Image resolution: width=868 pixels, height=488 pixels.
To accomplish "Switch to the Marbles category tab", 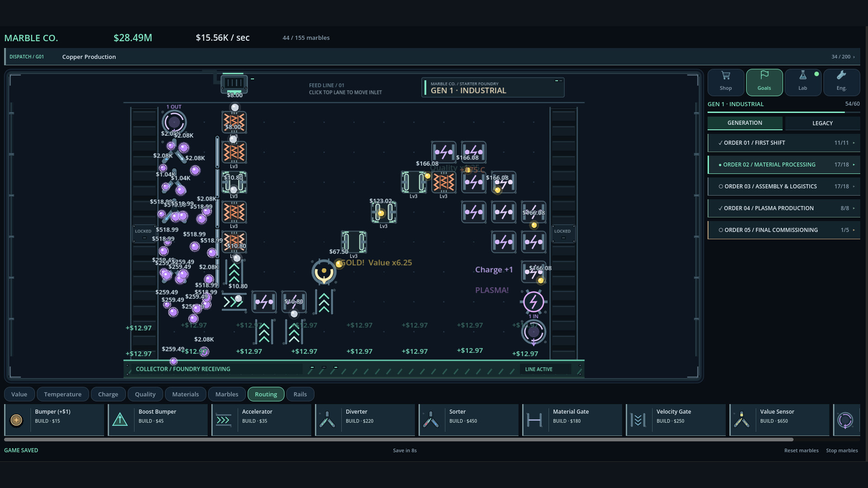I will point(226,394).
